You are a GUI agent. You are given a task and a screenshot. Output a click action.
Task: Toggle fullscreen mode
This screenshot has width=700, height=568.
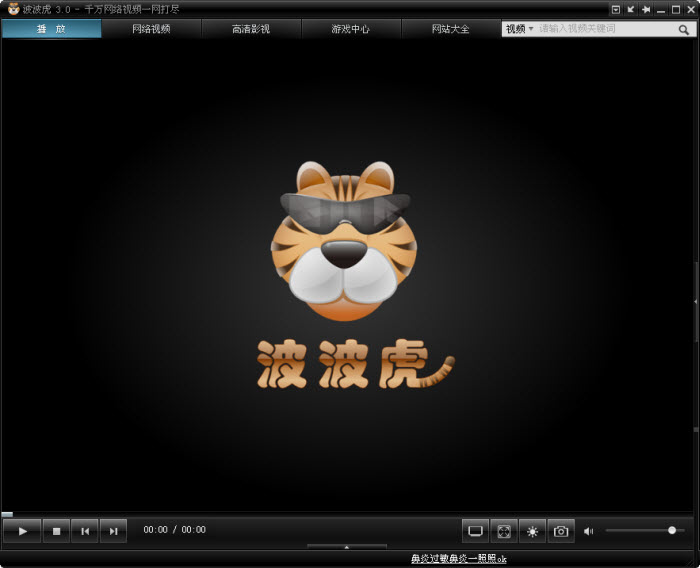click(504, 531)
